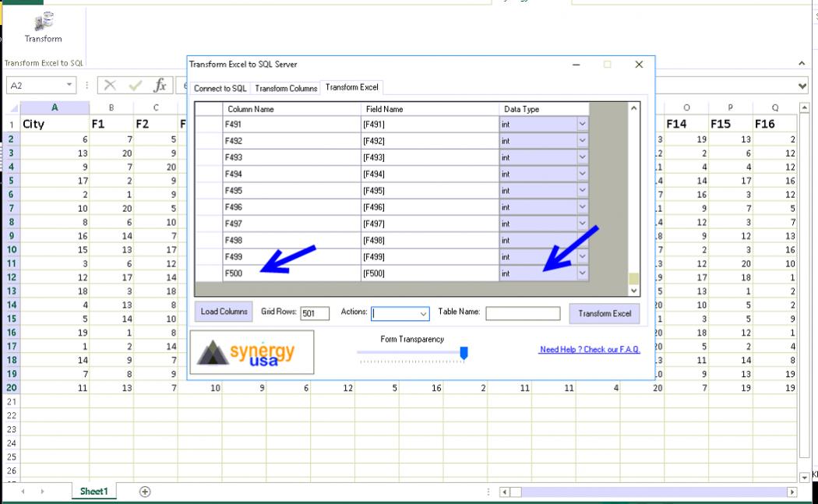Click Field Name cell [F491]
The height and width of the screenshot is (504, 818).
pyautogui.click(x=429, y=124)
